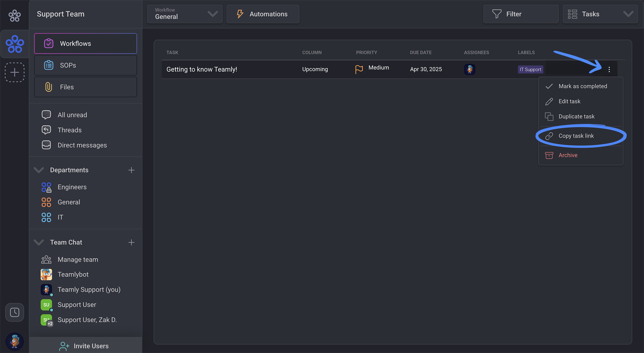Click the IT Support label tag

[x=530, y=70]
